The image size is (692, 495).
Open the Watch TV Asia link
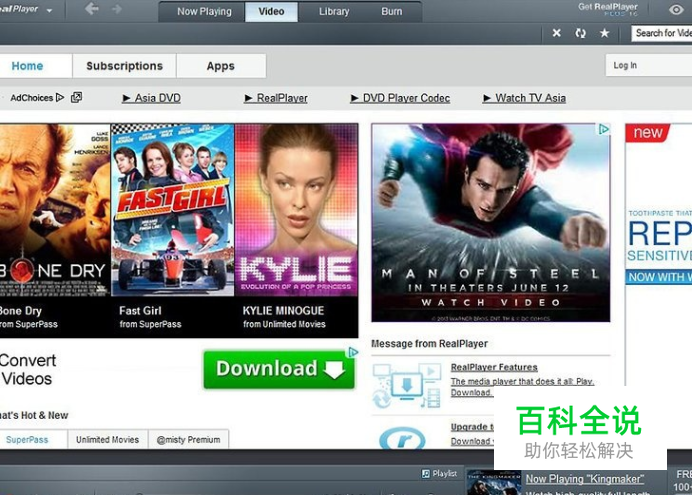click(x=524, y=98)
